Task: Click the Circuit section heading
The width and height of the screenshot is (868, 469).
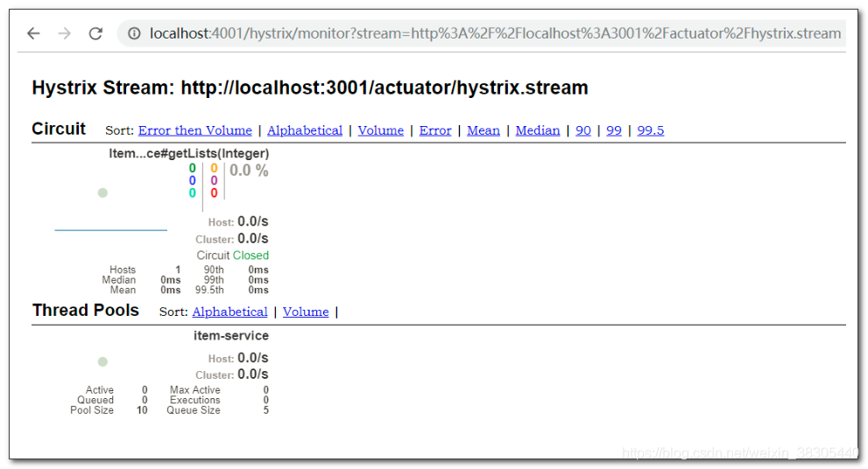Action: pyautogui.click(x=58, y=129)
